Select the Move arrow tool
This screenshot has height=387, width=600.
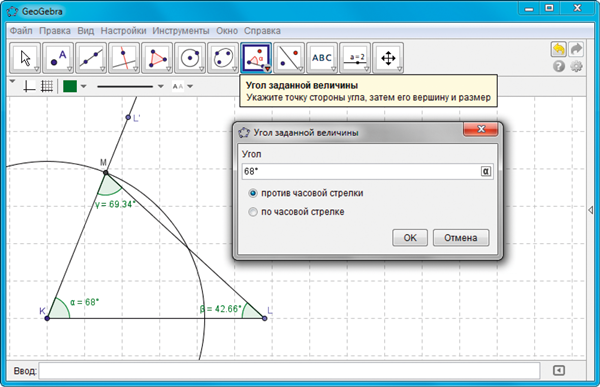(25, 58)
